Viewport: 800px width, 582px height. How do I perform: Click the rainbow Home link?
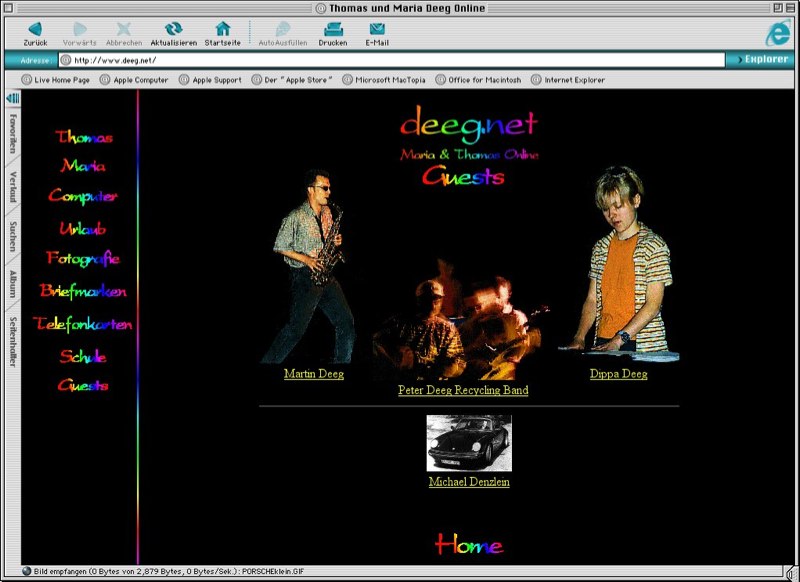pos(469,545)
